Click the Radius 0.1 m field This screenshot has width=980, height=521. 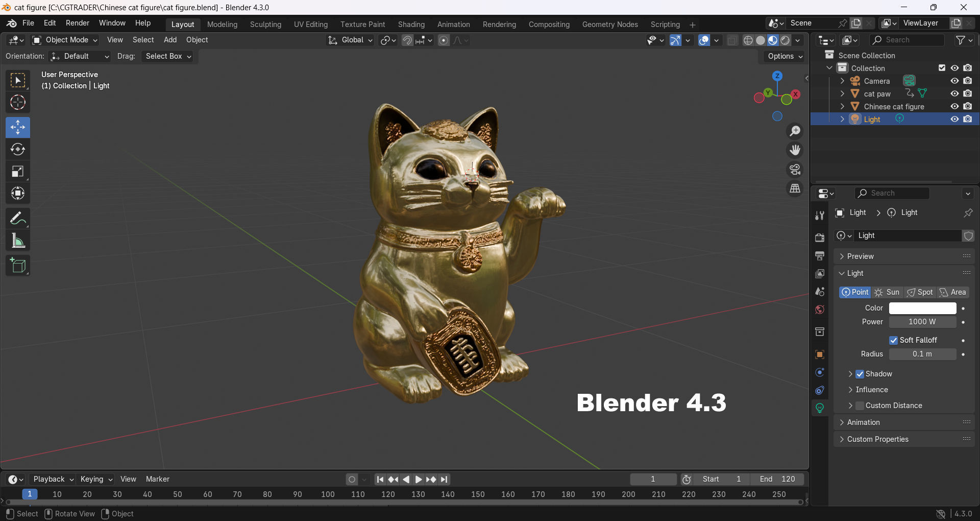922,354
